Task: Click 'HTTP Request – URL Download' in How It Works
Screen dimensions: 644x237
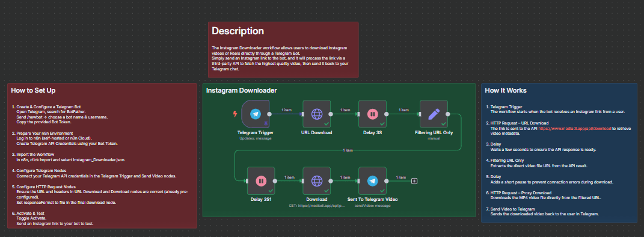Action: pyautogui.click(x=520, y=123)
